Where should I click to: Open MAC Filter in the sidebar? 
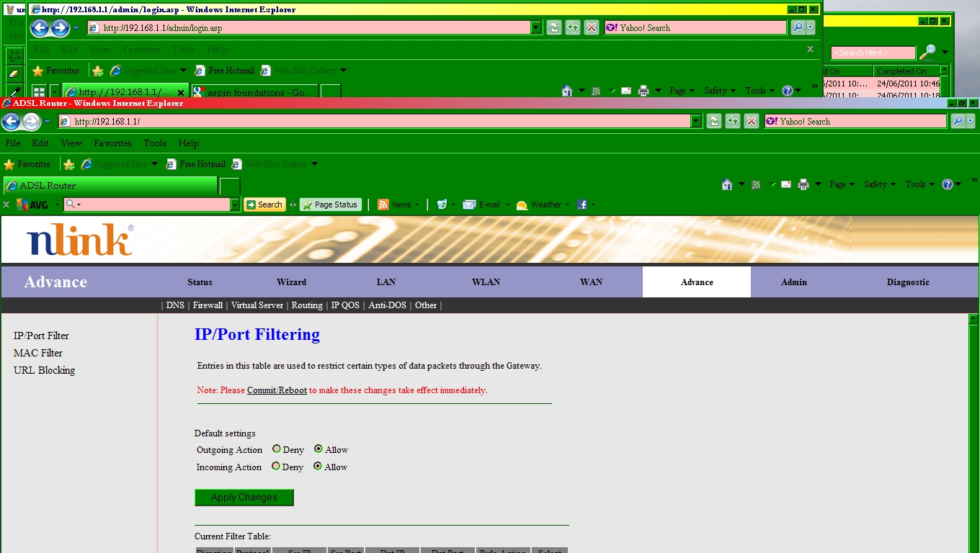coord(38,353)
